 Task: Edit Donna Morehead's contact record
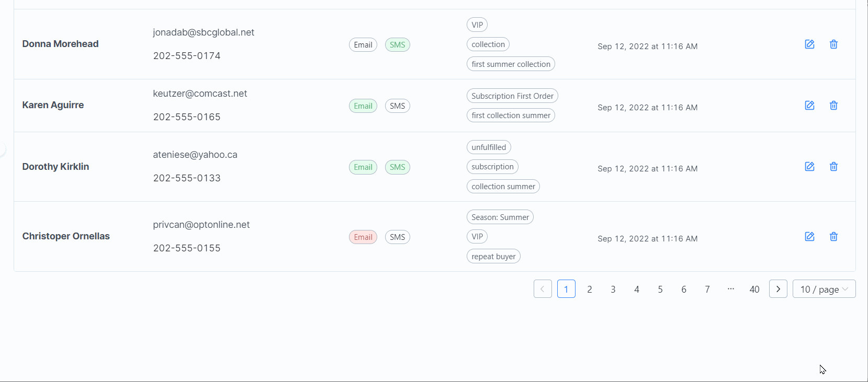809,44
